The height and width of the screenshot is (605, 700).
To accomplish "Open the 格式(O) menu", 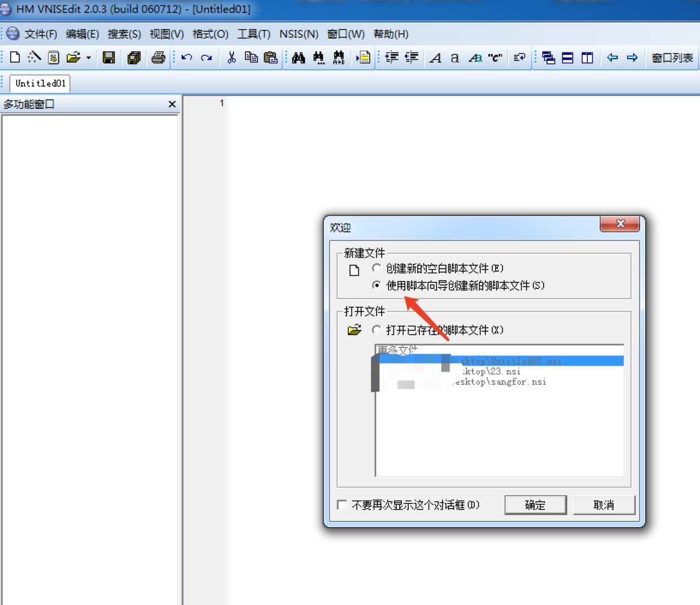I will (x=210, y=34).
